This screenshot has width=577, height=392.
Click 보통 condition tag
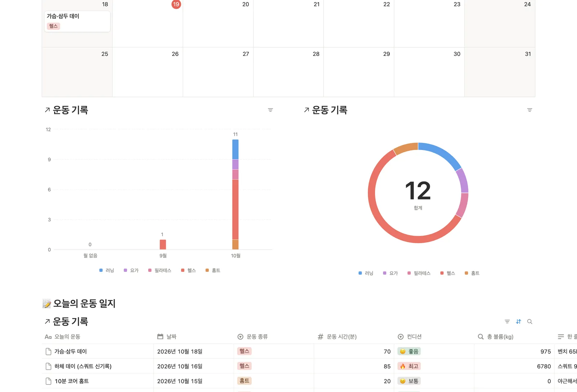(x=409, y=381)
